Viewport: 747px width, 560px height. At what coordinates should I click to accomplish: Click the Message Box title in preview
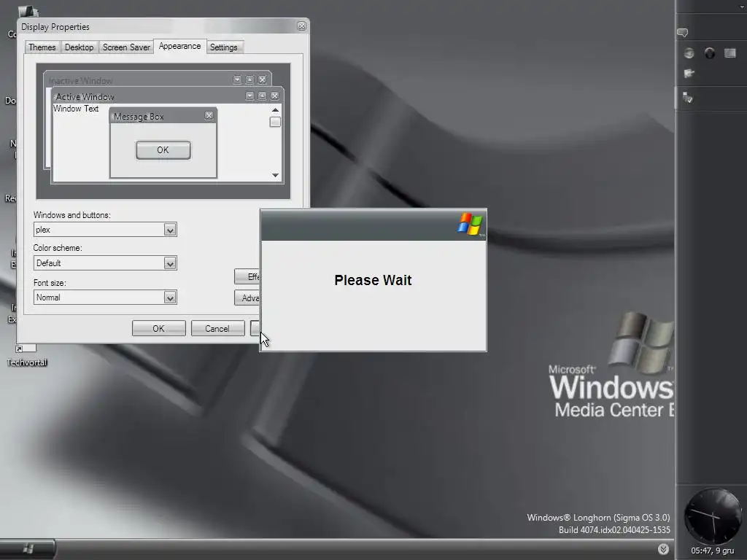click(139, 117)
